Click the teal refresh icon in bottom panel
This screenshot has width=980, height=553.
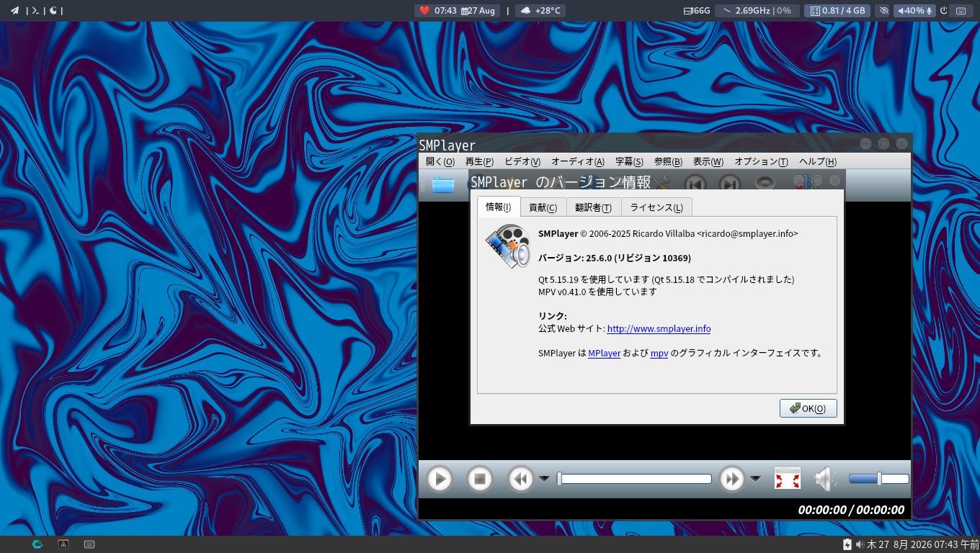point(37,544)
